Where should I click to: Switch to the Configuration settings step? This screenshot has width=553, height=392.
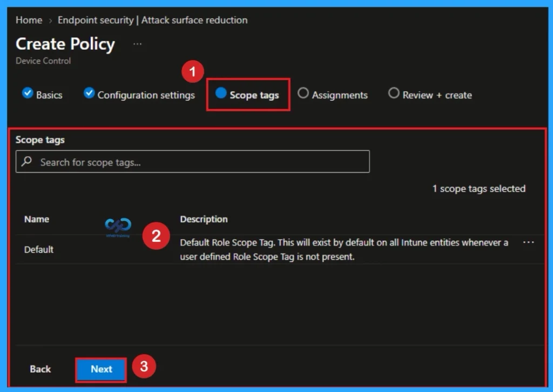point(139,94)
